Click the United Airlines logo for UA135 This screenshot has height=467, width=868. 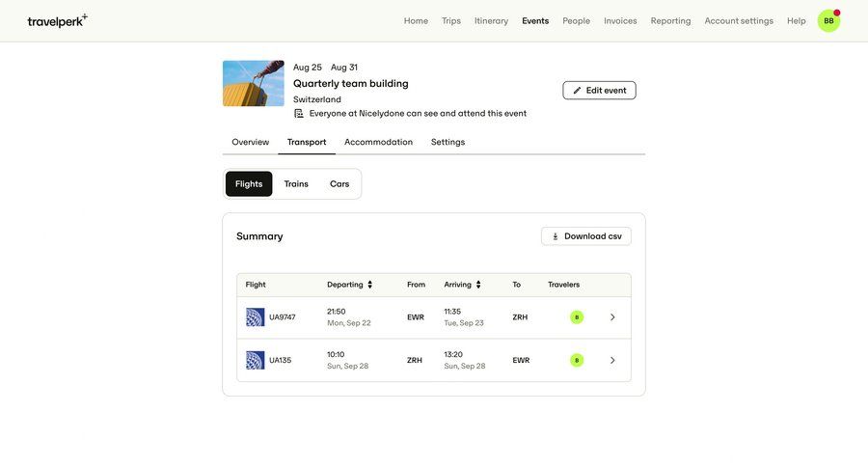(256, 360)
